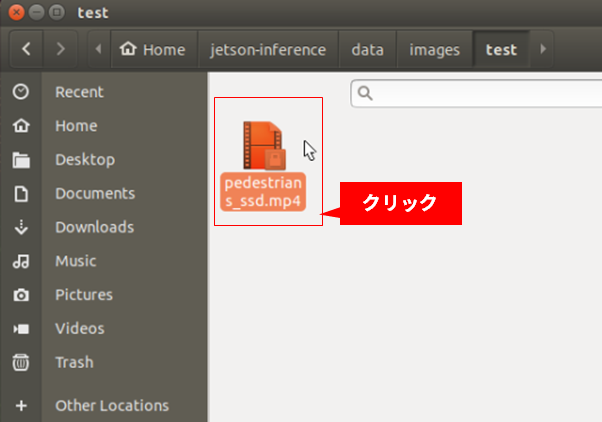Click the Pictures camera icon in sidebar

click(21, 295)
